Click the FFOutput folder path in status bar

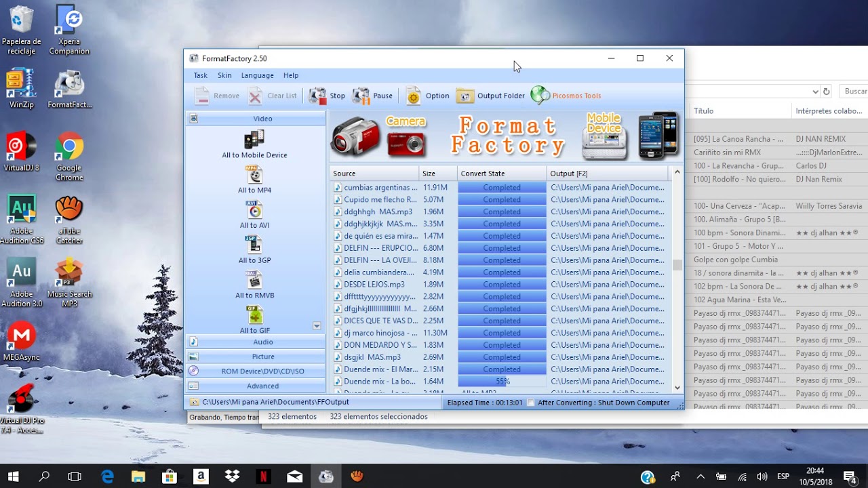click(x=275, y=402)
